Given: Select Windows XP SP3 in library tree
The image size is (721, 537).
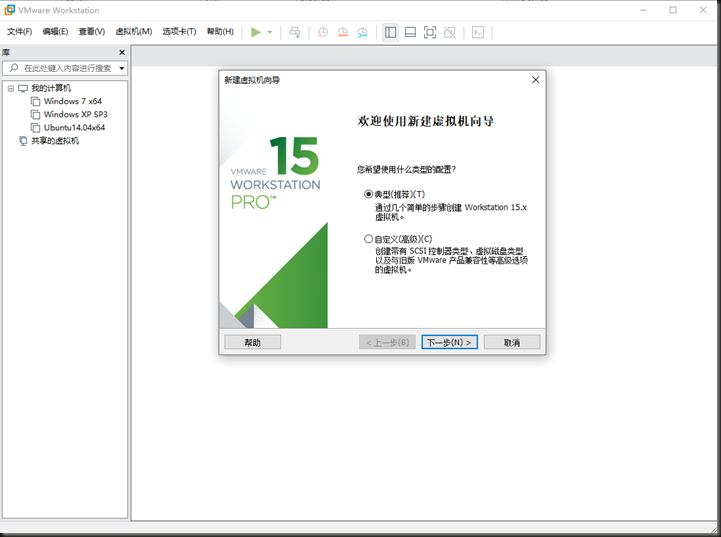Looking at the screenshot, I should (x=75, y=114).
